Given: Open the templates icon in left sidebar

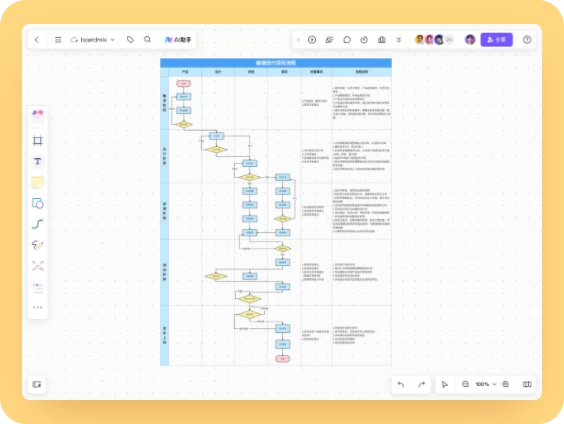Looking at the screenshot, I should pyautogui.click(x=38, y=116).
